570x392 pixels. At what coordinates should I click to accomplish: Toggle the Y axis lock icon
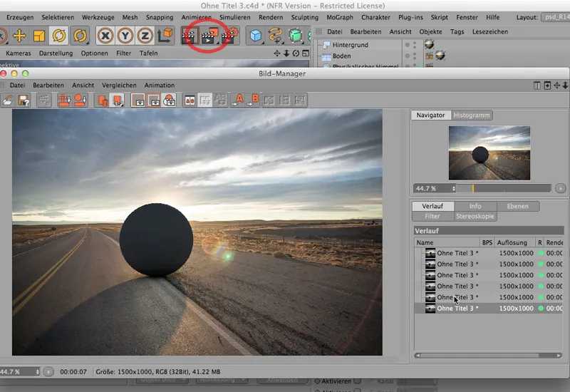125,34
